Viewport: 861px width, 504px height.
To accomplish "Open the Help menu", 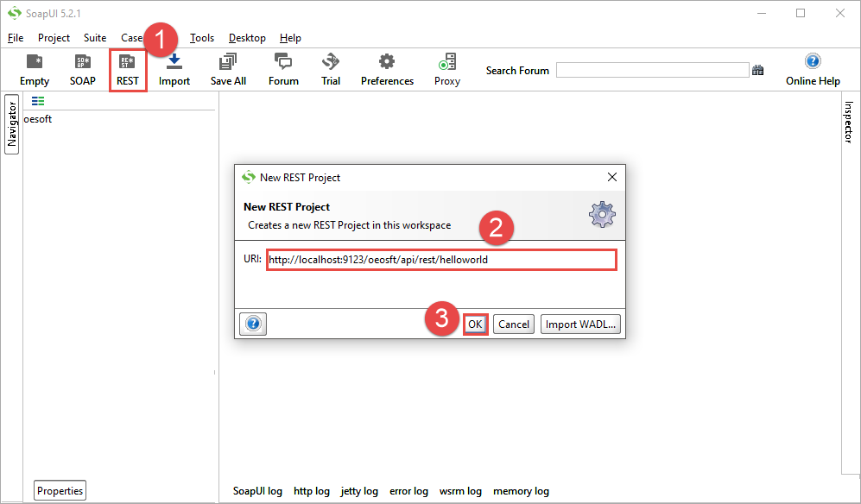I will (x=290, y=38).
